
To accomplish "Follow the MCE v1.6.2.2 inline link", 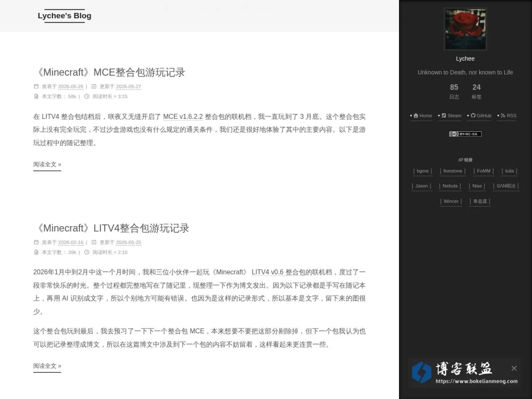I will (x=183, y=117).
